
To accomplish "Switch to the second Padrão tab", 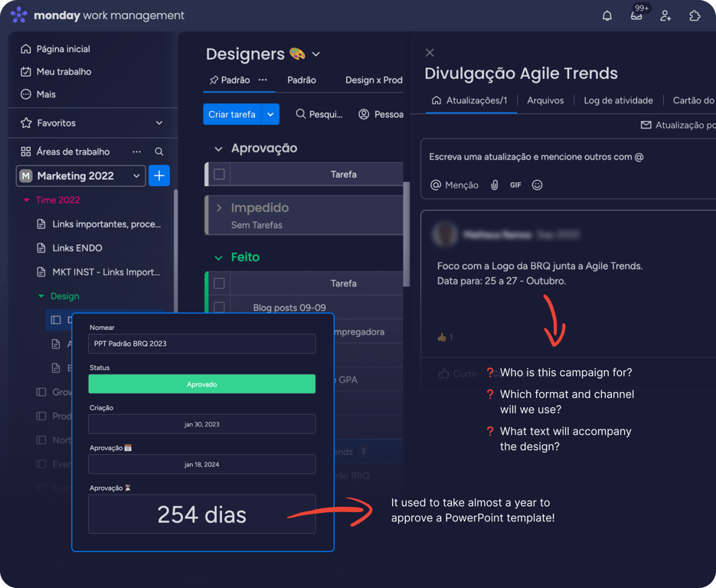I will [x=302, y=80].
